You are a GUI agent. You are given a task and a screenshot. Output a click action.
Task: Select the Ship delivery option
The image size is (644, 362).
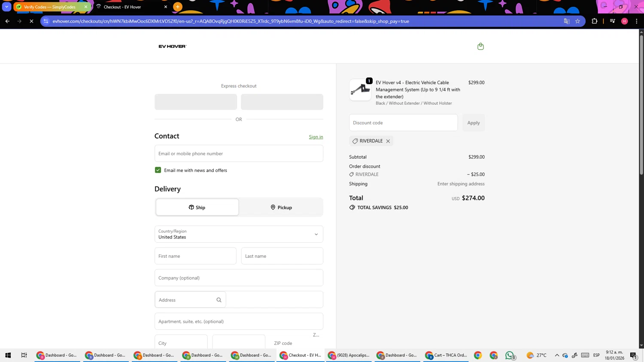197,208
